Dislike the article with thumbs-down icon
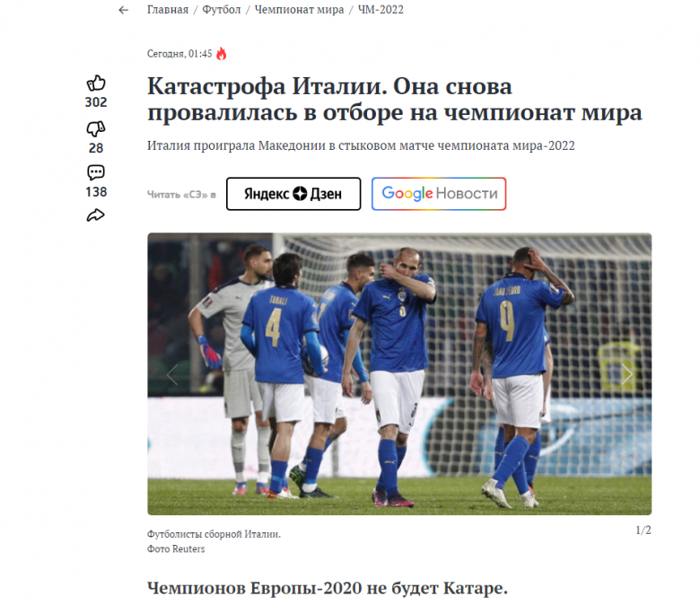700x605 pixels. pyautogui.click(x=96, y=129)
